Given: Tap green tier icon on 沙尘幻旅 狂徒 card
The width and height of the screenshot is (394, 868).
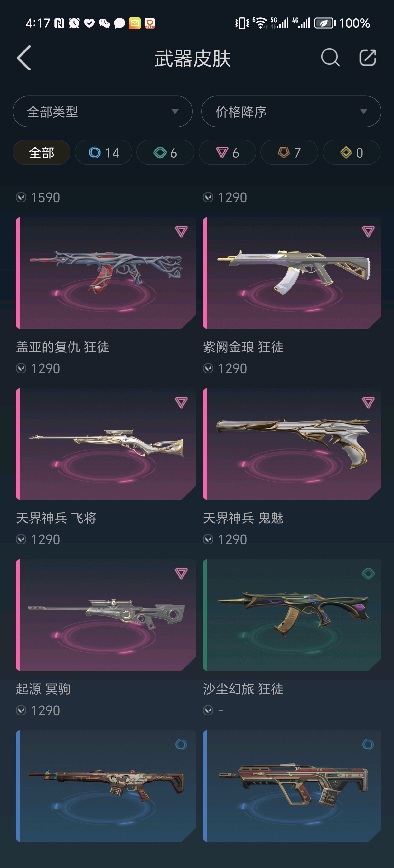Looking at the screenshot, I should [x=368, y=574].
